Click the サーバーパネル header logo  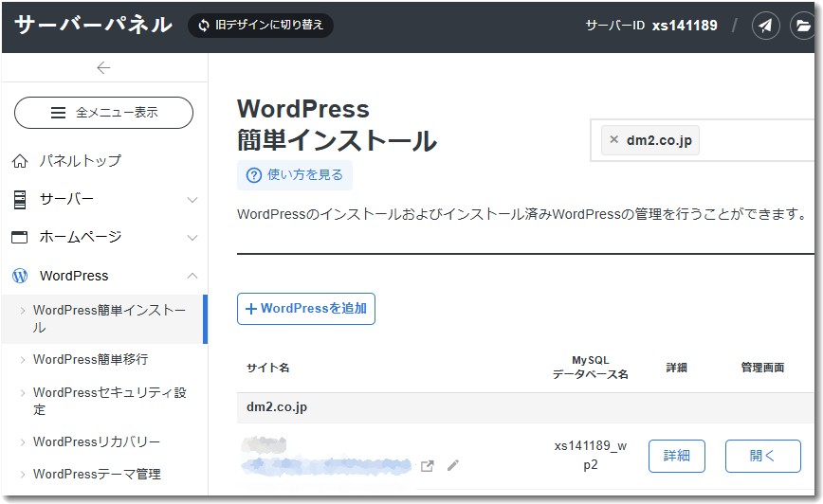tap(94, 25)
